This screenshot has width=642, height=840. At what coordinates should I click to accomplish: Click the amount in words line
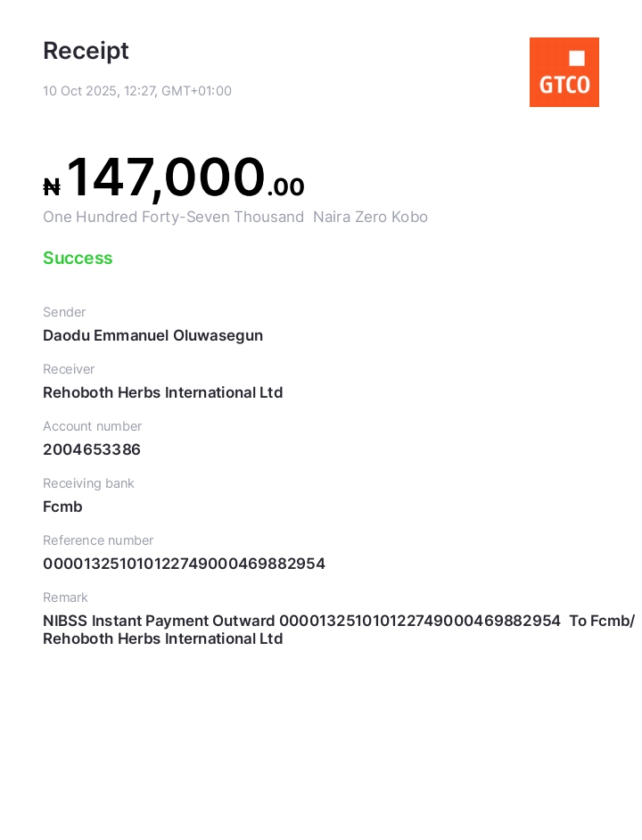(235, 218)
